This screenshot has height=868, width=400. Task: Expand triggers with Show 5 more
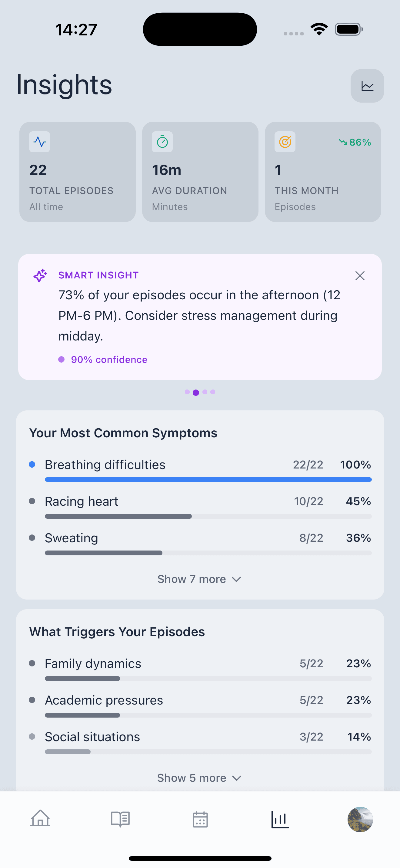click(199, 778)
